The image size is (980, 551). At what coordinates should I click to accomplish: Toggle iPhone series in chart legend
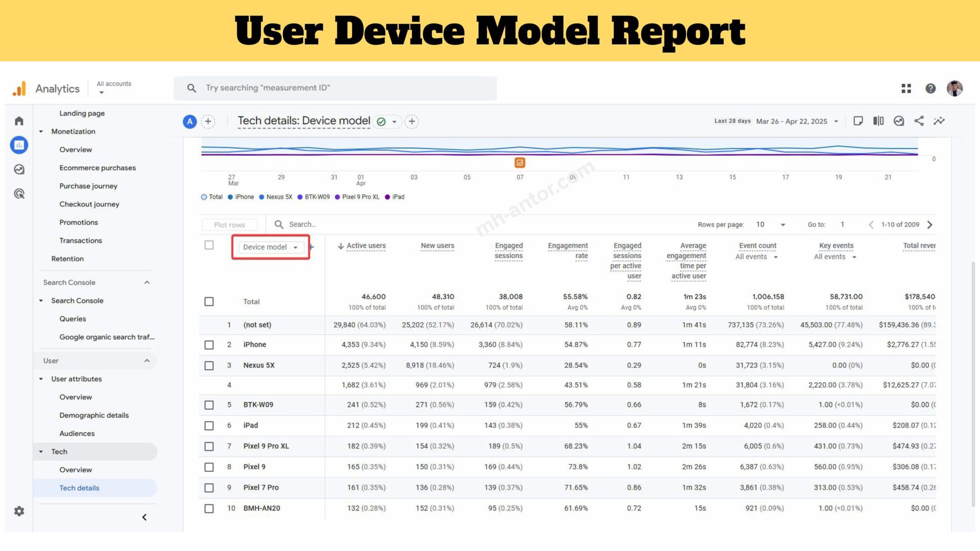(x=241, y=197)
